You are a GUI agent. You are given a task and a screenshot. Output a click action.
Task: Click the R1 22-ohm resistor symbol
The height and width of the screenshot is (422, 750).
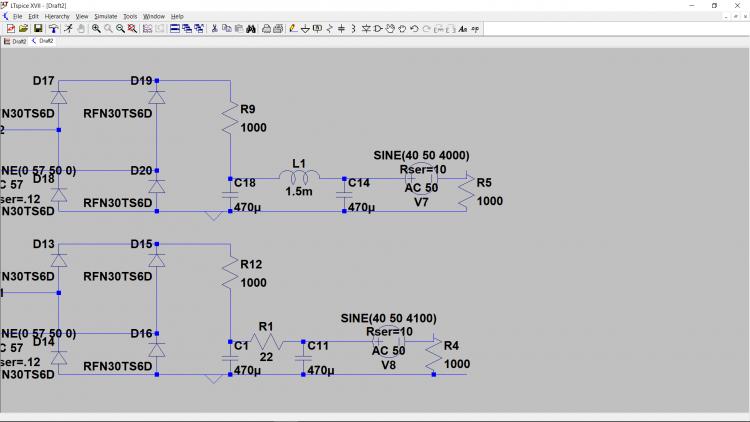[x=265, y=342]
